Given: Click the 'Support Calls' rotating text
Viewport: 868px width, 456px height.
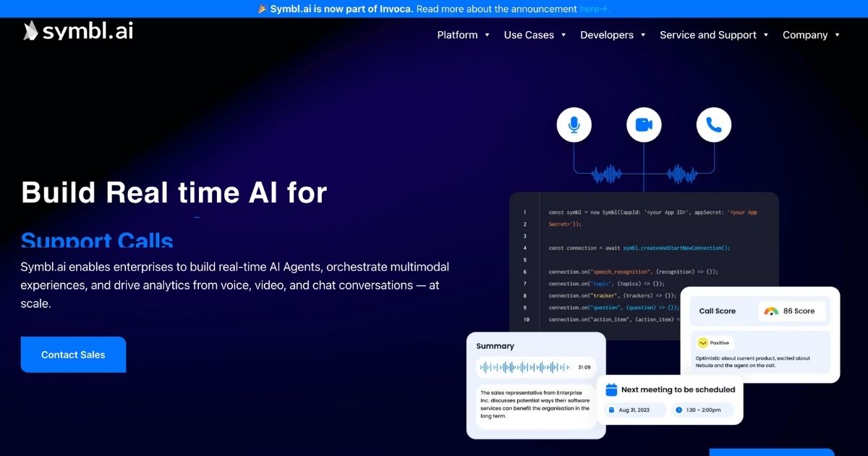Looking at the screenshot, I should (x=97, y=240).
